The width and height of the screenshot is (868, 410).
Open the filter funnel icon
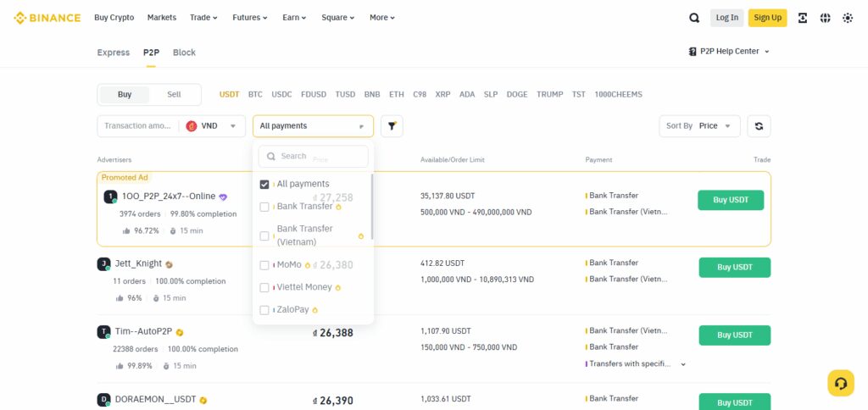tap(392, 126)
